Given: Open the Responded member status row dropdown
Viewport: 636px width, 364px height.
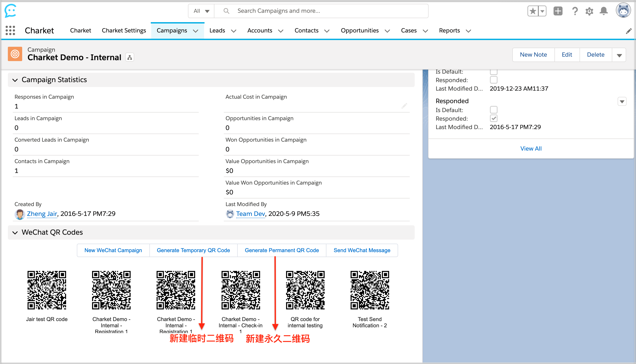Looking at the screenshot, I should [622, 102].
